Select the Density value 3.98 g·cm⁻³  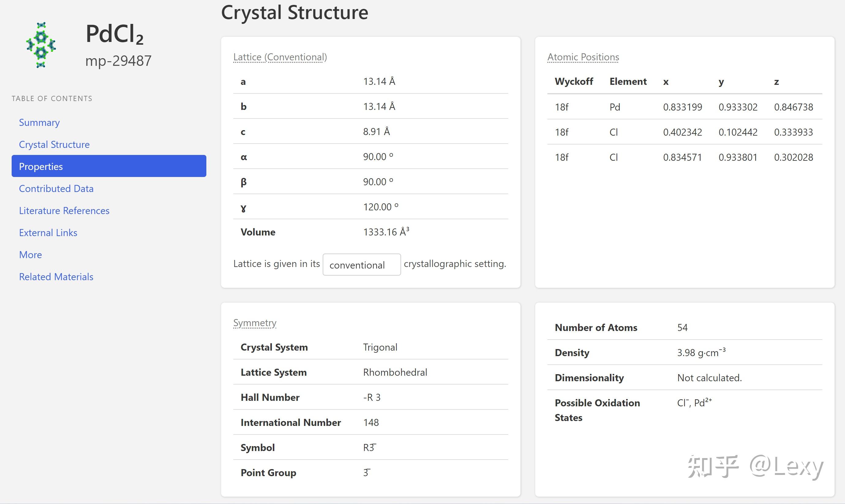701,352
